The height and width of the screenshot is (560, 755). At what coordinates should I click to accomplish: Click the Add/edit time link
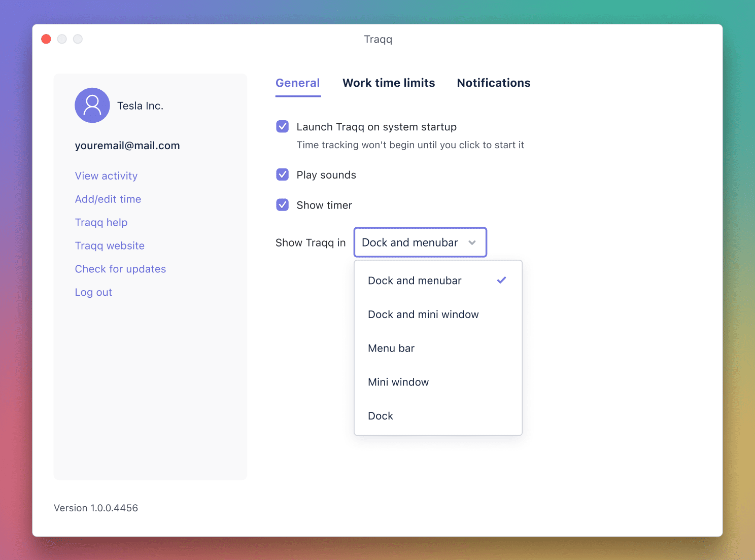[x=108, y=199]
